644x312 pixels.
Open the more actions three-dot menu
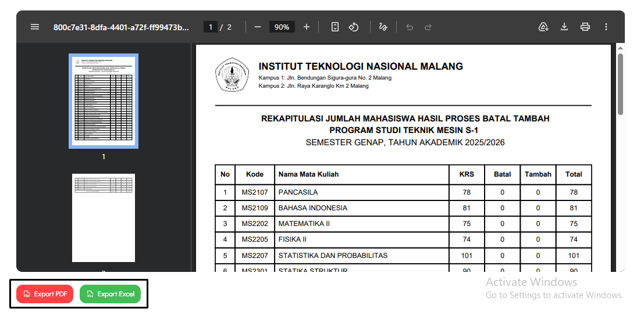click(606, 27)
